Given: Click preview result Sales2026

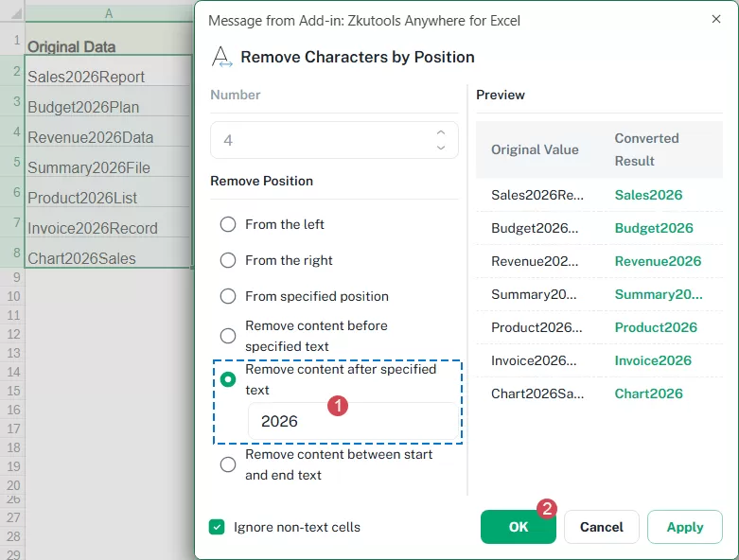Looking at the screenshot, I should point(648,195).
